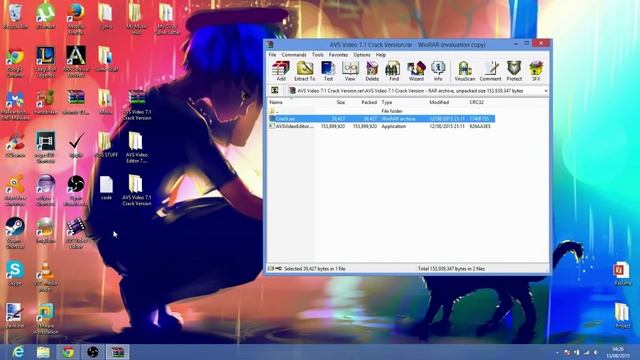Screen dimensions: 640x360
Task: Click 'Total 153,939,347 bytes in 2 files' status text
Action: (451, 269)
